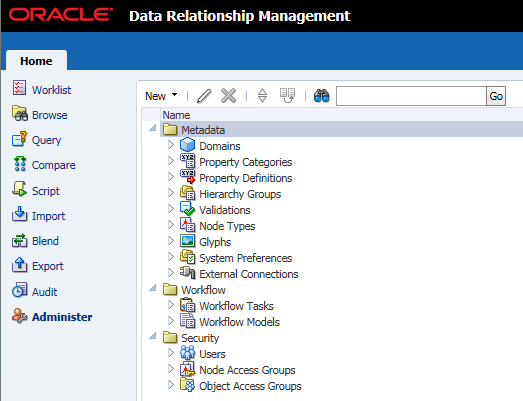This screenshot has width=523, height=401.
Task: Select the Glyphs picture icon
Action: [187, 241]
